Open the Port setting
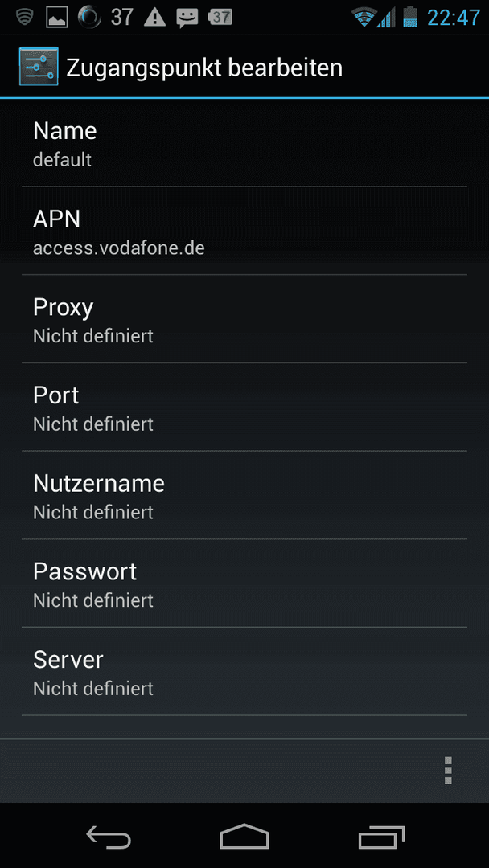 click(x=244, y=407)
